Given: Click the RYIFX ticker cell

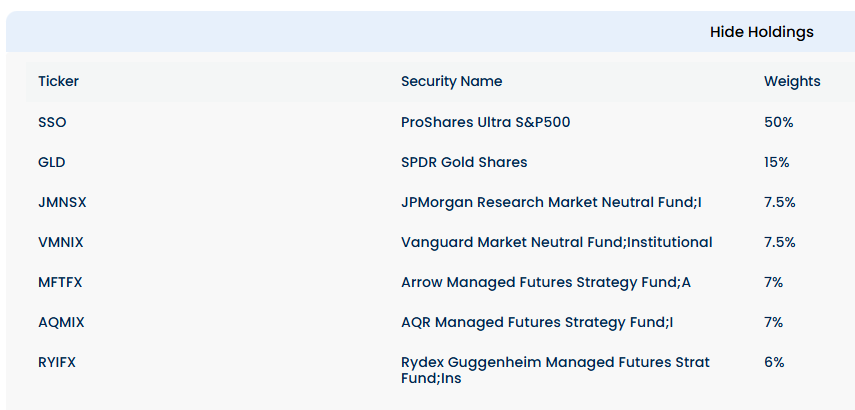Looking at the screenshot, I should point(57,362).
